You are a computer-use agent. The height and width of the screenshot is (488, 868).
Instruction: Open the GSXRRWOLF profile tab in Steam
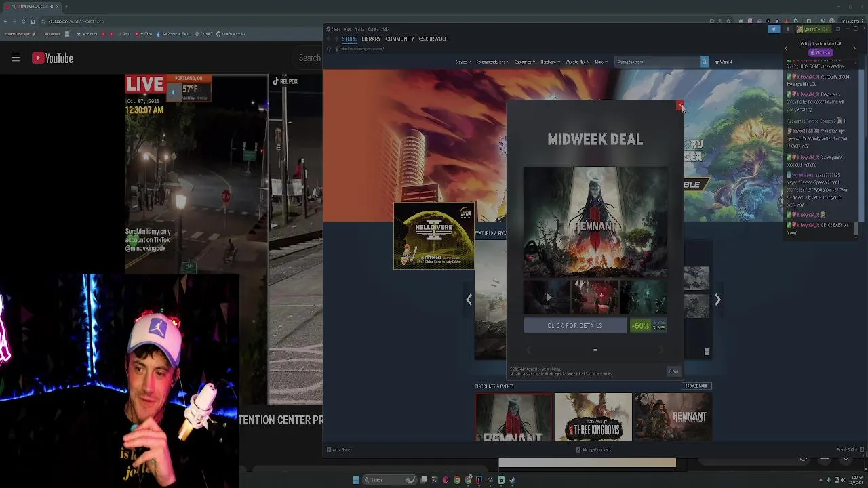tap(433, 39)
